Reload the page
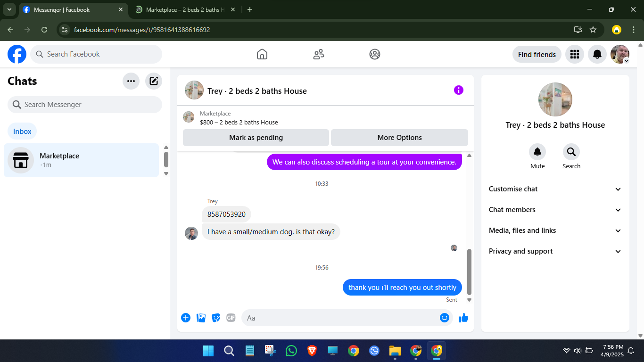The image size is (644, 362). pos(44,30)
